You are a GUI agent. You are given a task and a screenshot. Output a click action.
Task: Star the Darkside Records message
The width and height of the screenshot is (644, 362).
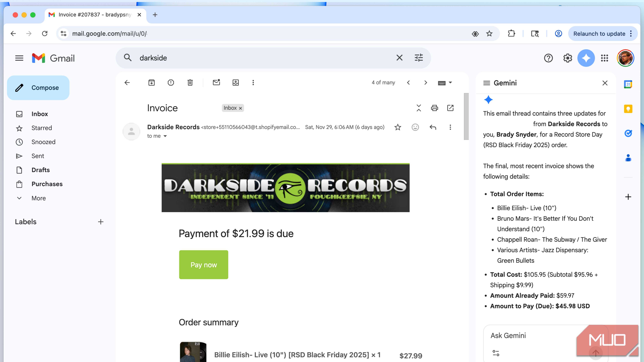pyautogui.click(x=397, y=127)
